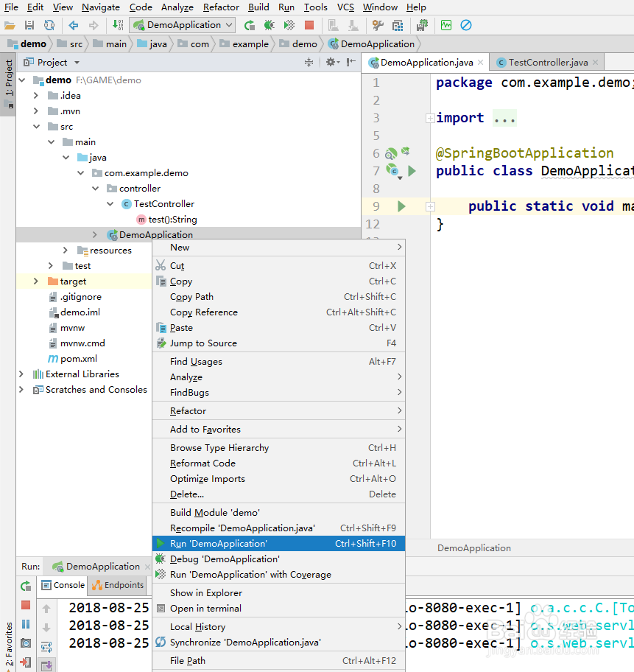634x672 pixels.
Task: Click the run gutter arrow on line 9
Action: [401, 206]
